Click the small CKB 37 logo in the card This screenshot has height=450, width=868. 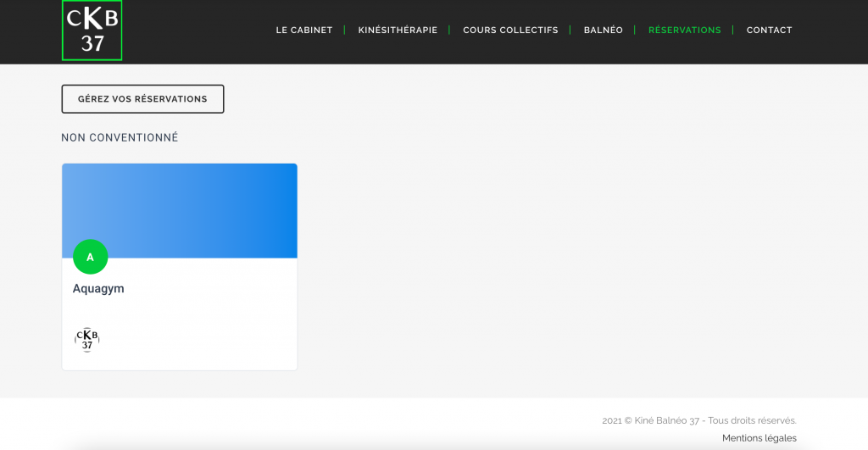pos(87,340)
